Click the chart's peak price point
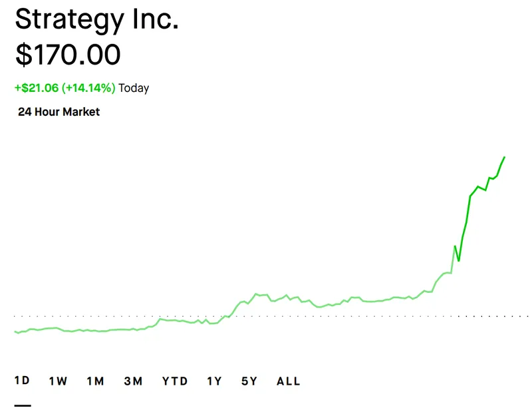532x414 pixels. [504, 158]
